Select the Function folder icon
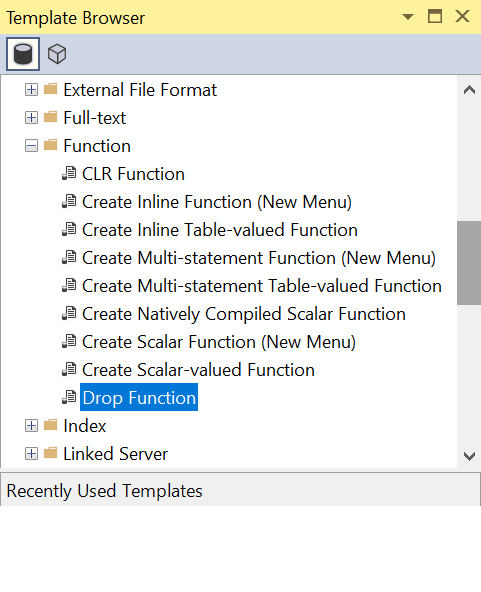 point(51,145)
